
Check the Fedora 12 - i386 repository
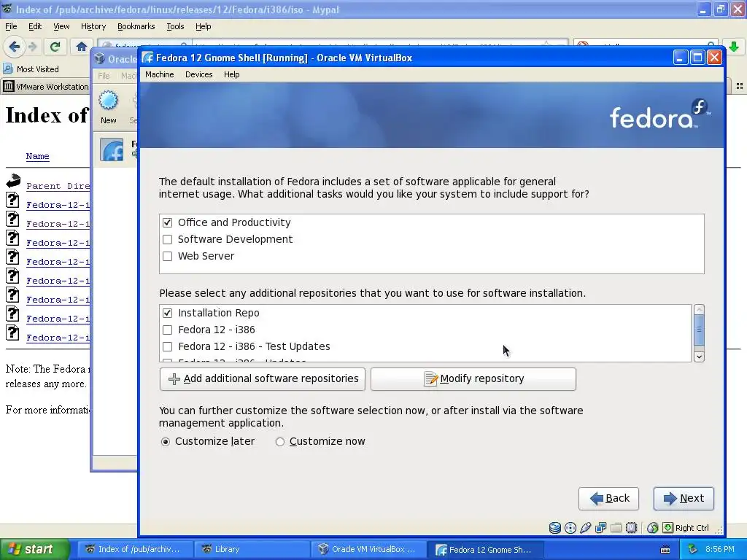pyautogui.click(x=167, y=330)
